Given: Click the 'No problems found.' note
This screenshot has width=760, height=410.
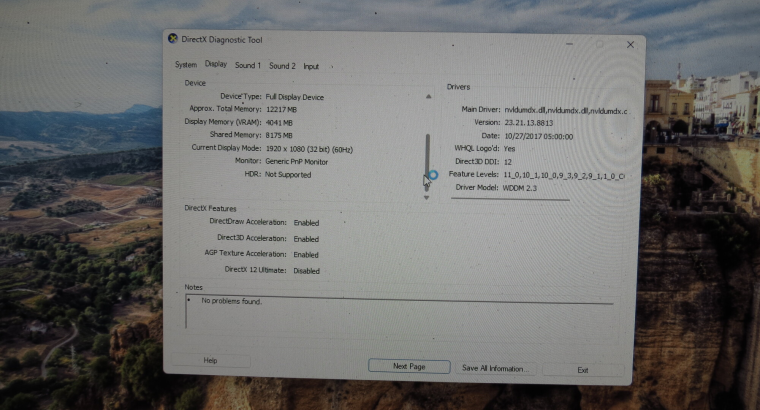Looking at the screenshot, I should point(232,301).
